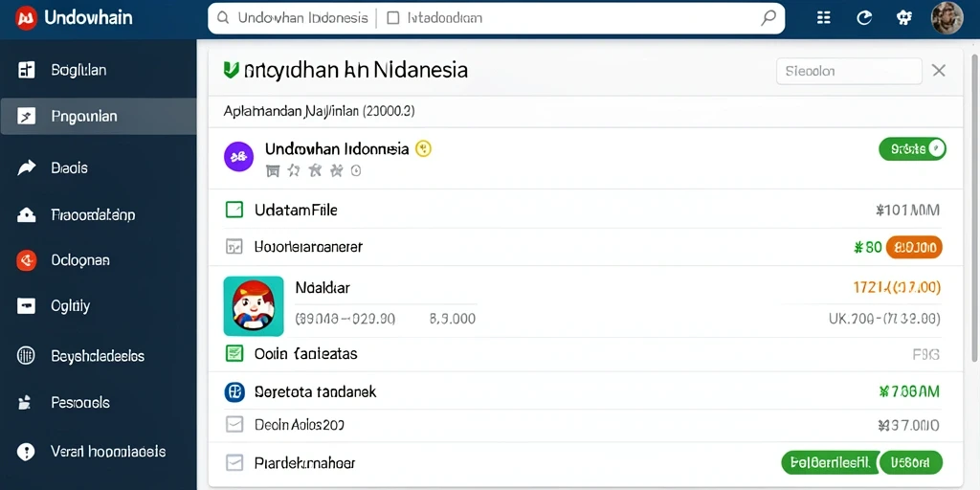This screenshot has height=490, width=980.
Task: Click the Plardekurnahoer label
Action: point(305,463)
